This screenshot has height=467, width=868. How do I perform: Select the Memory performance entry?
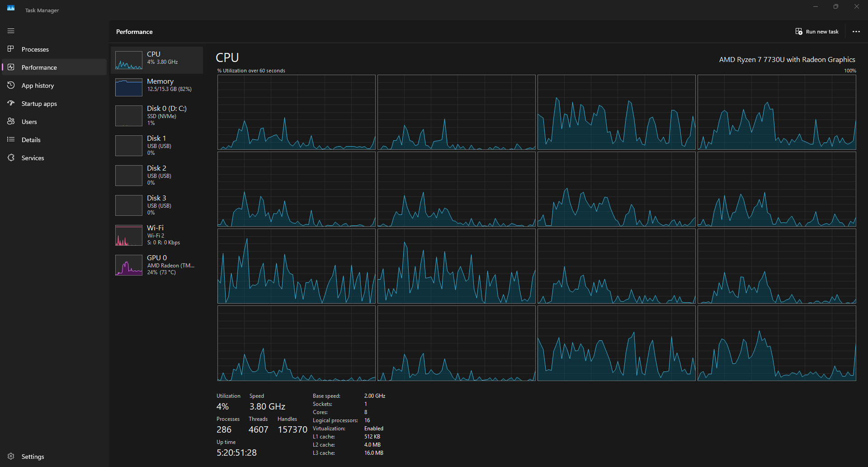[x=157, y=87]
